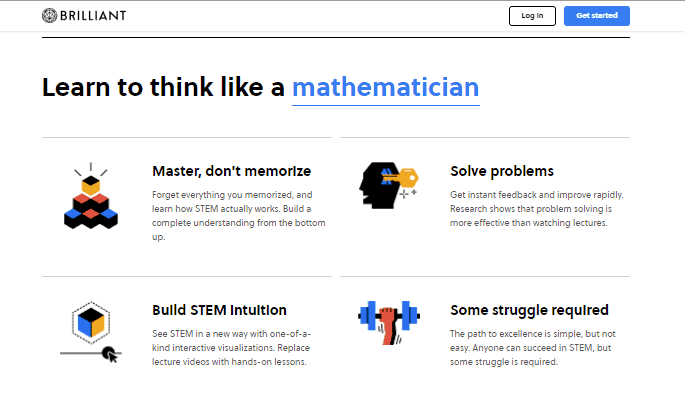Click the BRILLIANT wordmark text
The image size is (685, 399).
point(93,16)
